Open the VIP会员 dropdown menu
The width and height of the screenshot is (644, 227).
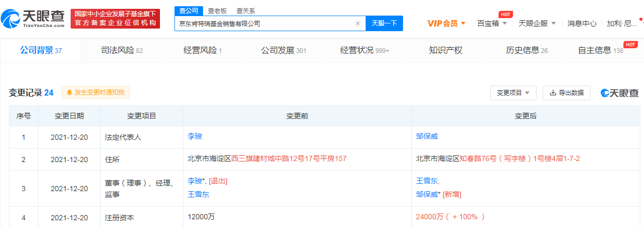tap(446, 23)
